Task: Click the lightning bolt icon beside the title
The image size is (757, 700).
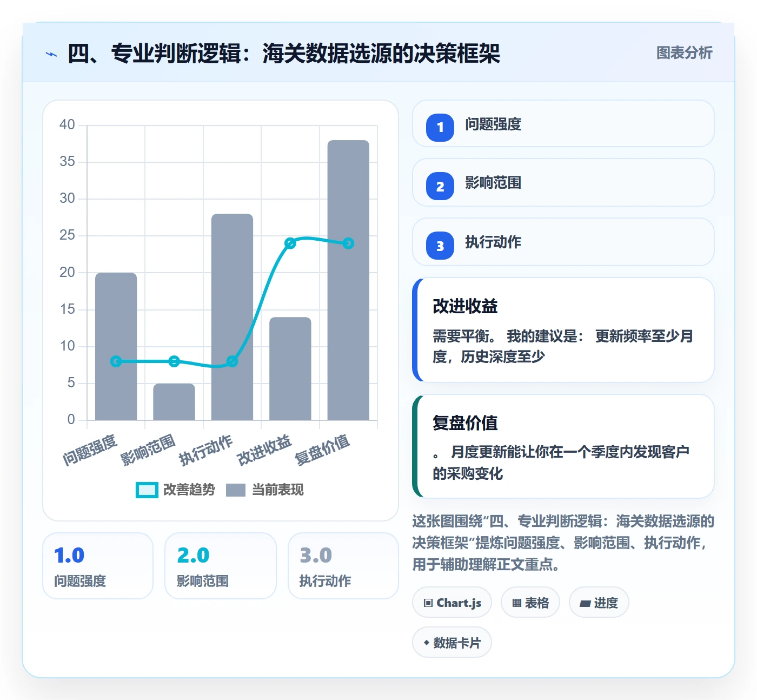Action: tap(51, 54)
